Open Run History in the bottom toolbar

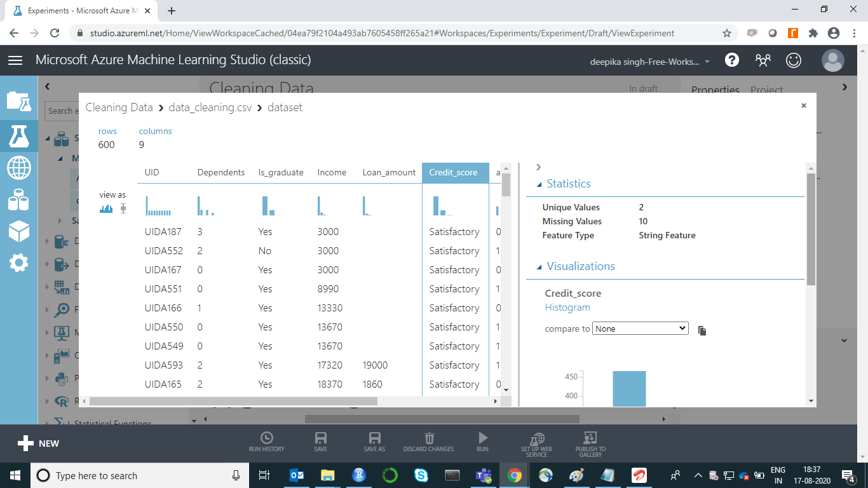point(267,442)
